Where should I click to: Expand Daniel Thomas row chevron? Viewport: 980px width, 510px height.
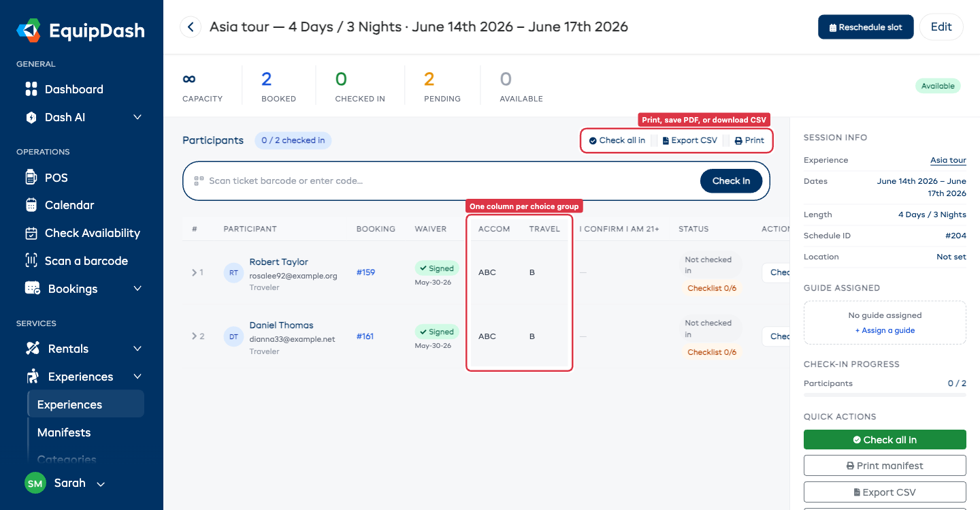pyautogui.click(x=194, y=336)
